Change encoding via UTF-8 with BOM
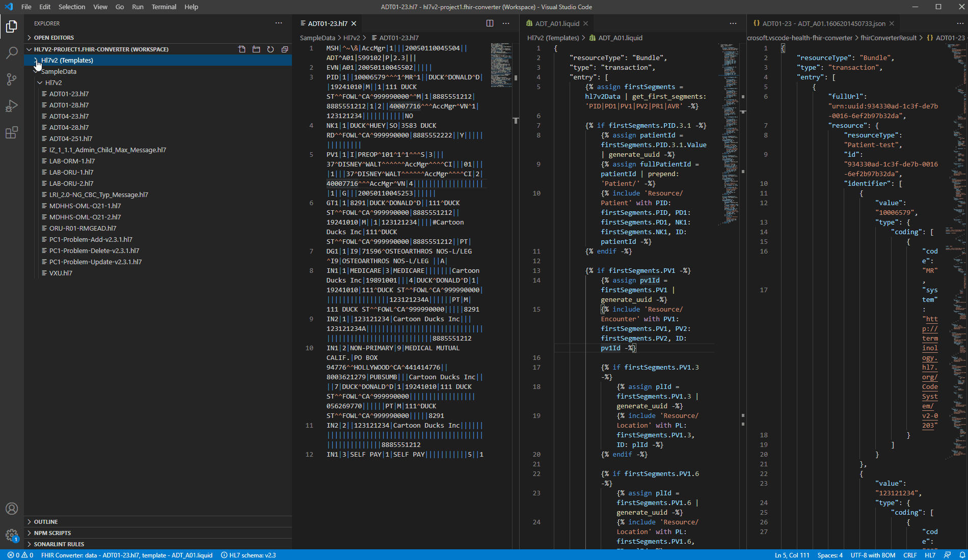Image resolution: width=968 pixels, height=560 pixels. (x=873, y=555)
